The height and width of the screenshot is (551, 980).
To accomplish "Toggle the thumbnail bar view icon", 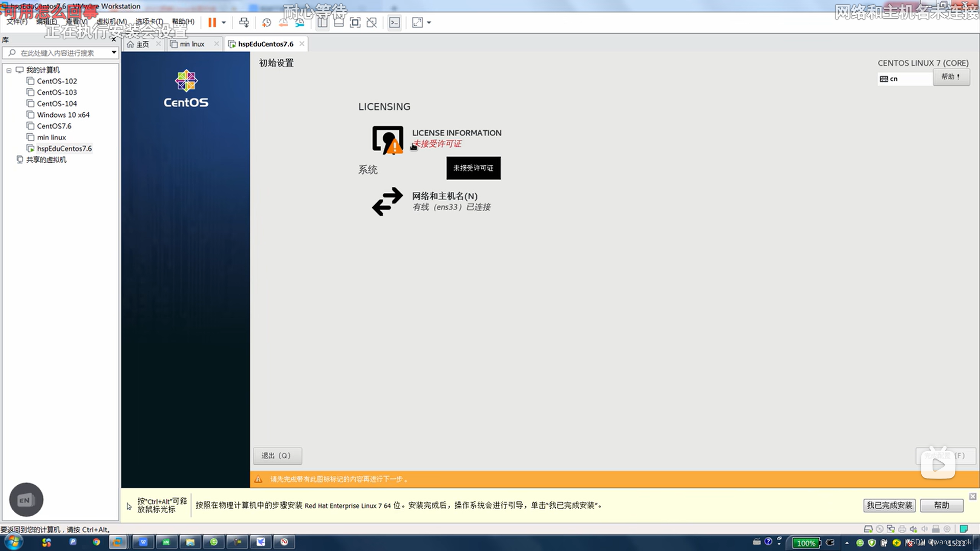I will coord(339,22).
